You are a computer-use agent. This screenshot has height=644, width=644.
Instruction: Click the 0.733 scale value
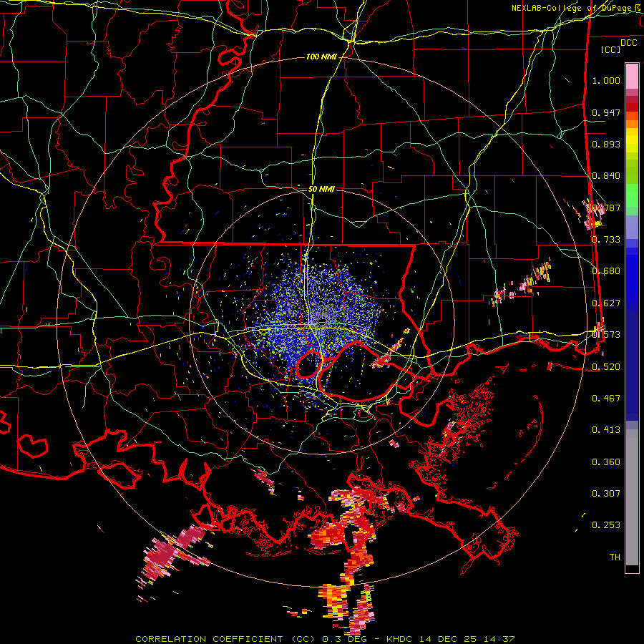coord(606,240)
